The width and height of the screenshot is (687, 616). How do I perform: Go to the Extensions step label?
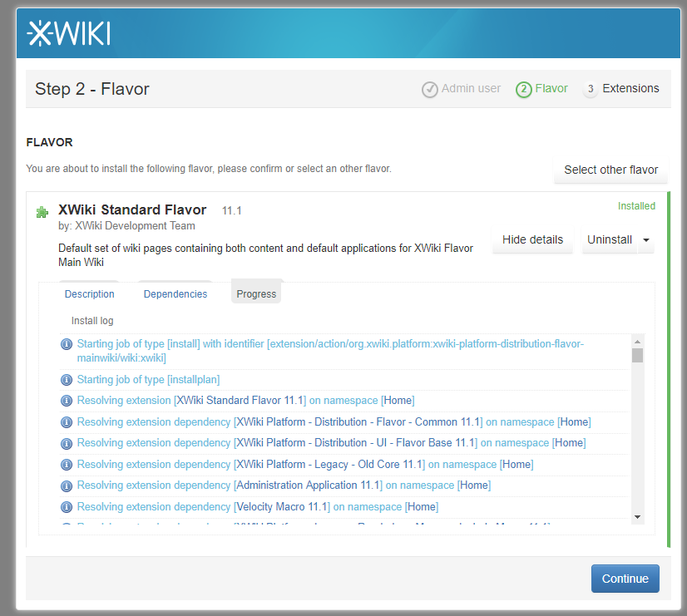[630, 88]
